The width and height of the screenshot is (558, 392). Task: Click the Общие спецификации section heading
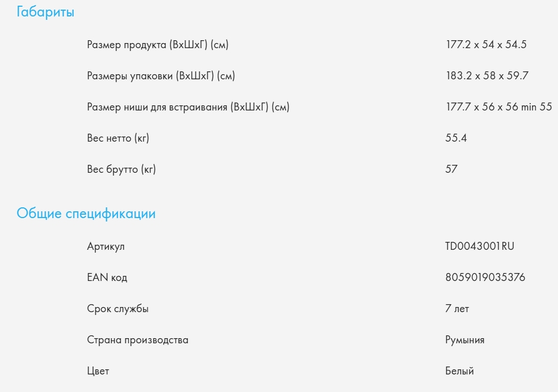[86, 214]
